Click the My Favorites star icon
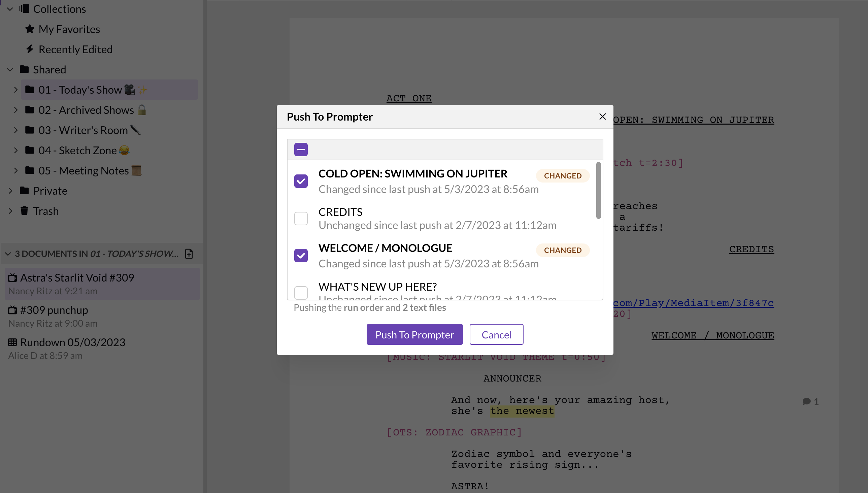 tap(30, 29)
